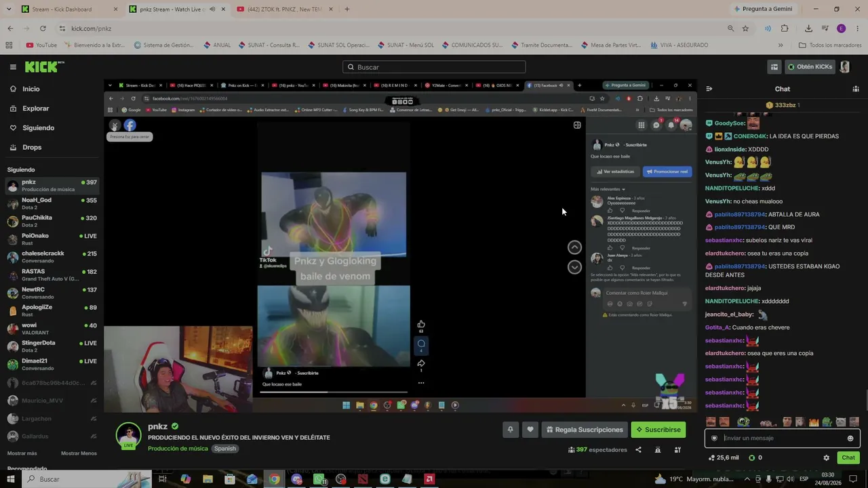Expand hidden bookmarks chevron
Screen dimensions: 868x488
pyautogui.click(x=781, y=45)
